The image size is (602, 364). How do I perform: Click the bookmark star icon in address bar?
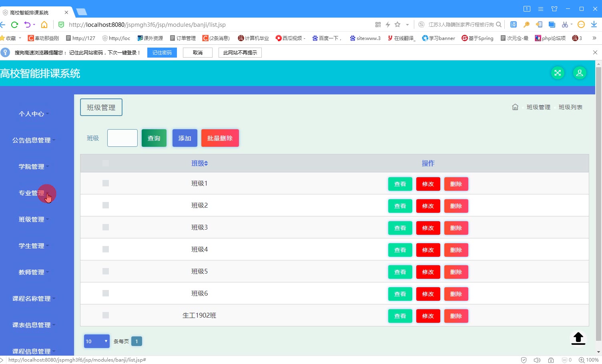tap(397, 24)
